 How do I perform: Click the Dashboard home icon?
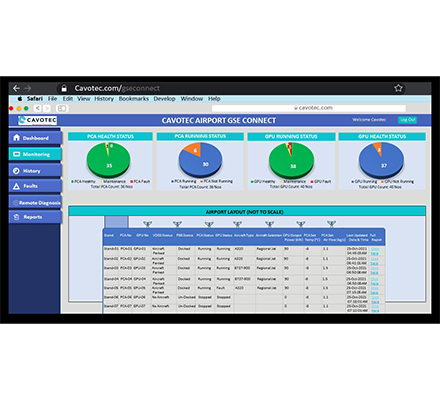pyautogui.click(x=16, y=138)
